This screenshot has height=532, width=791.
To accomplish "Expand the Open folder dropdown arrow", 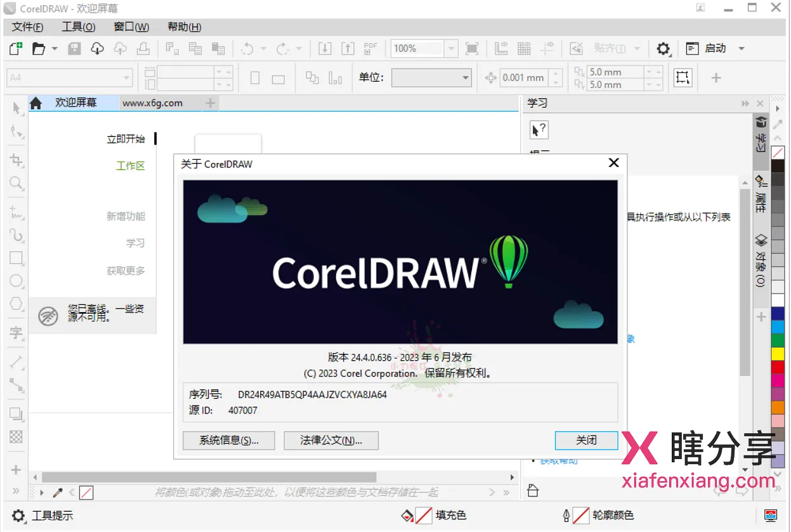I will (x=55, y=48).
